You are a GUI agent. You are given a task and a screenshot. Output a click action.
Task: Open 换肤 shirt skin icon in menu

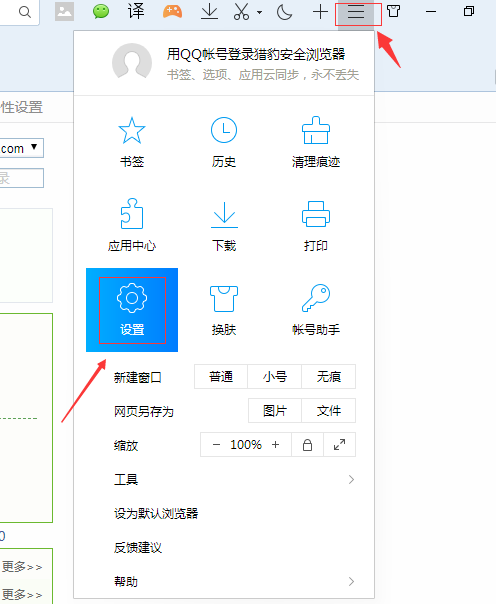pyautogui.click(x=224, y=299)
